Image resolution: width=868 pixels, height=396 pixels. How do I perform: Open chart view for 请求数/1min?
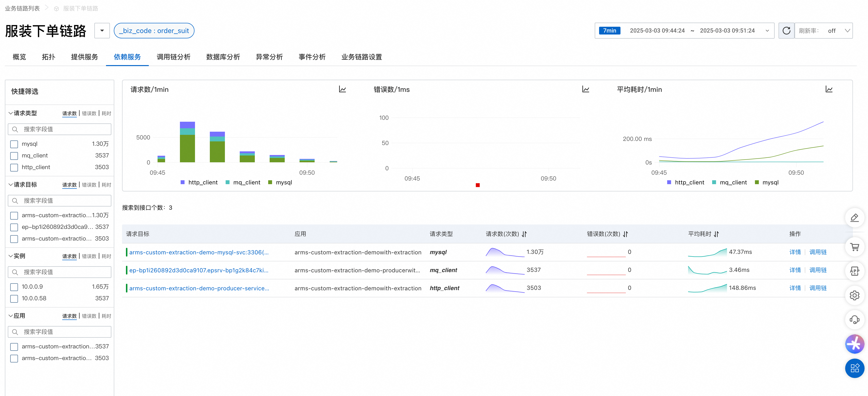(342, 89)
